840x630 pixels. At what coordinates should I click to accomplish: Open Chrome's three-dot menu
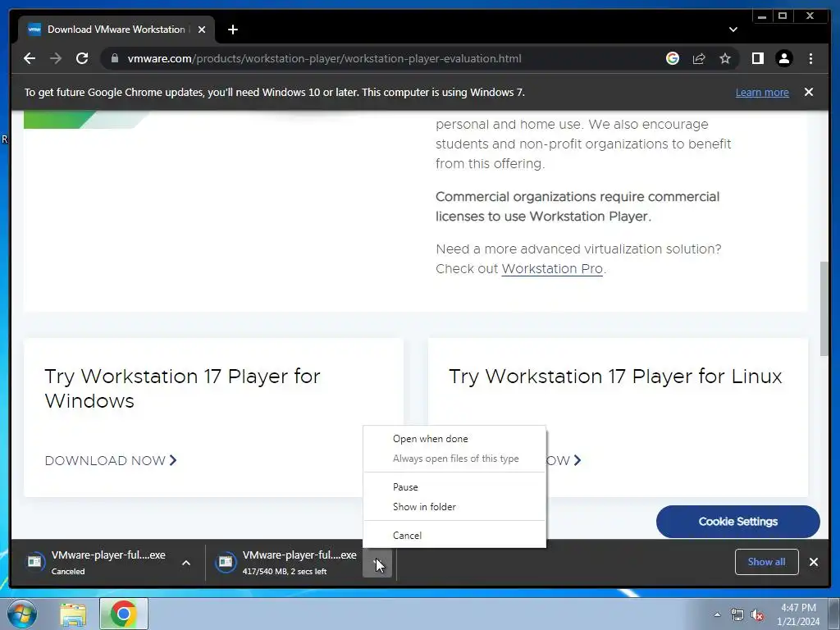[x=810, y=58]
